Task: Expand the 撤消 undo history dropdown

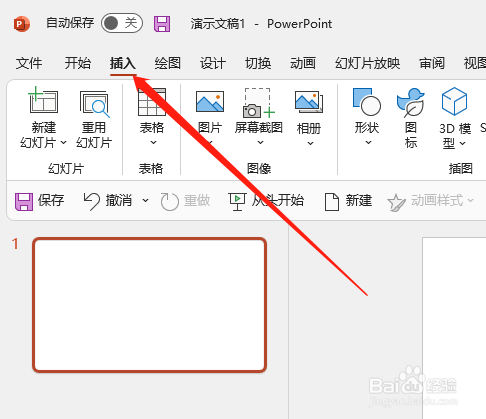Action: pyautogui.click(x=145, y=201)
